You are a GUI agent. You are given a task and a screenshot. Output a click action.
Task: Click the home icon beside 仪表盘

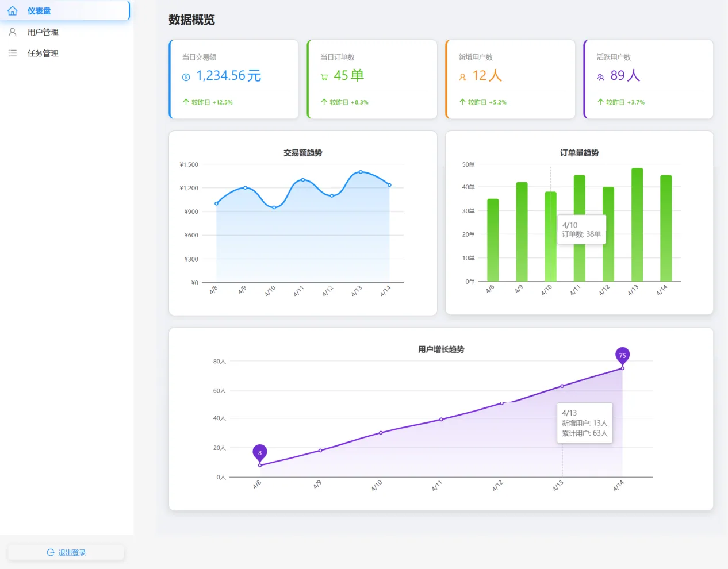tap(13, 11)
